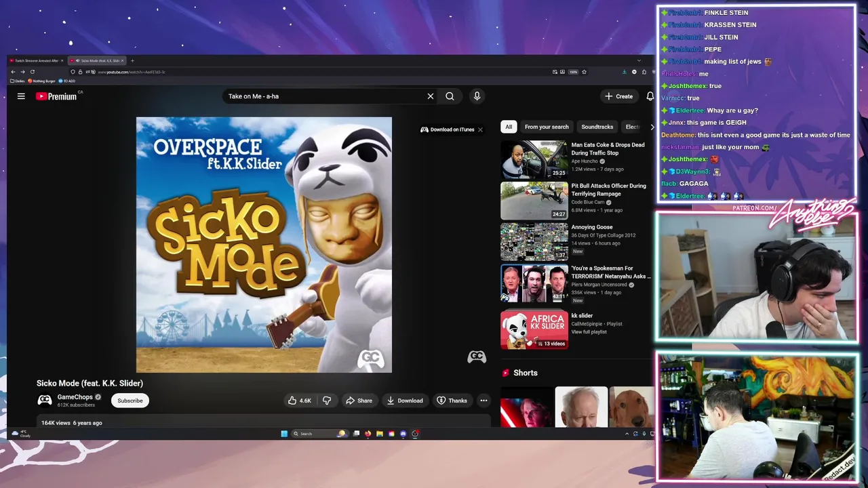The image size is (868, 488).
Task: Open Discord from the taskbar
Action: (403, 434)
